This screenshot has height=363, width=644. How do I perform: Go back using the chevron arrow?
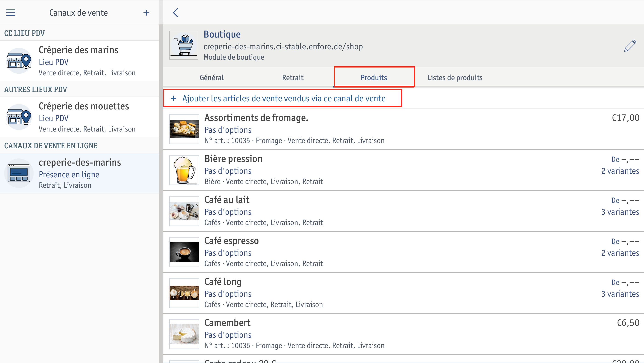pos(175,12)
